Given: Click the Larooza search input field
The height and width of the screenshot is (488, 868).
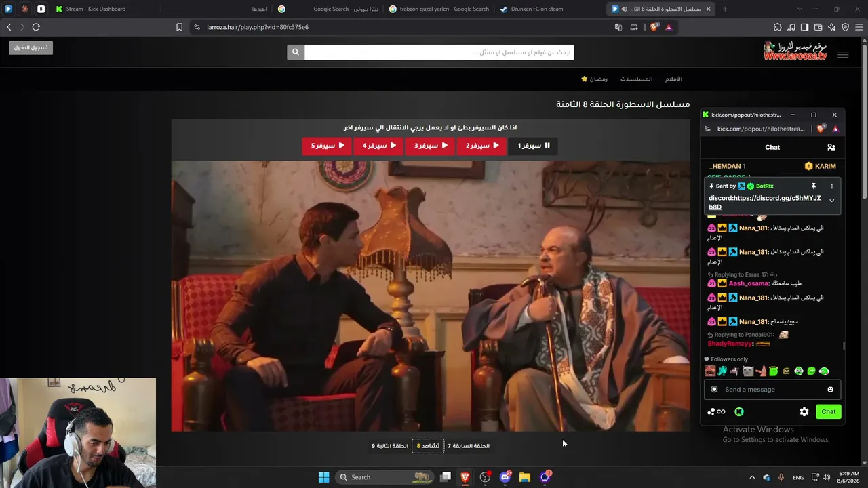Looking at the screenshot, I should 439,52.
